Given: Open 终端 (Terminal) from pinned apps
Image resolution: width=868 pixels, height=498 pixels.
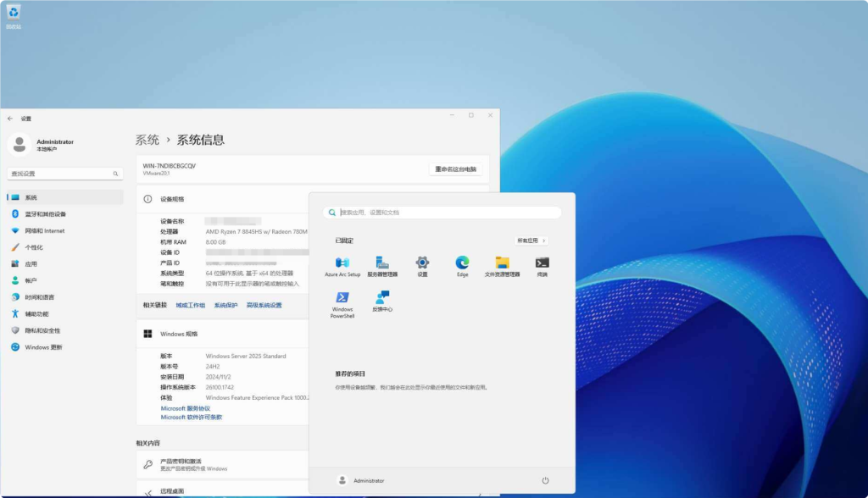Looking at the screenshot, I should (x=542, y=263).
